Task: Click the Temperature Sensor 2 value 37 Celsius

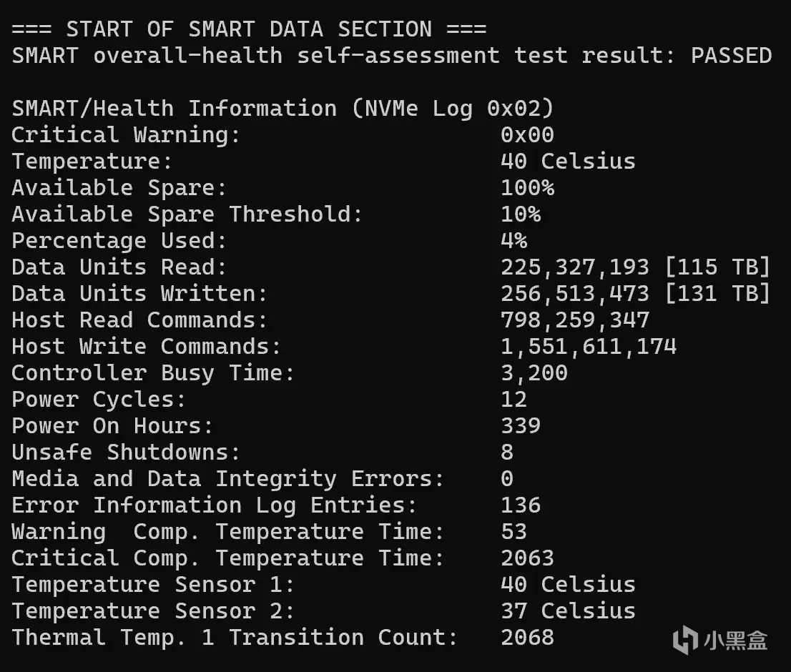Action: click(568, 611)
